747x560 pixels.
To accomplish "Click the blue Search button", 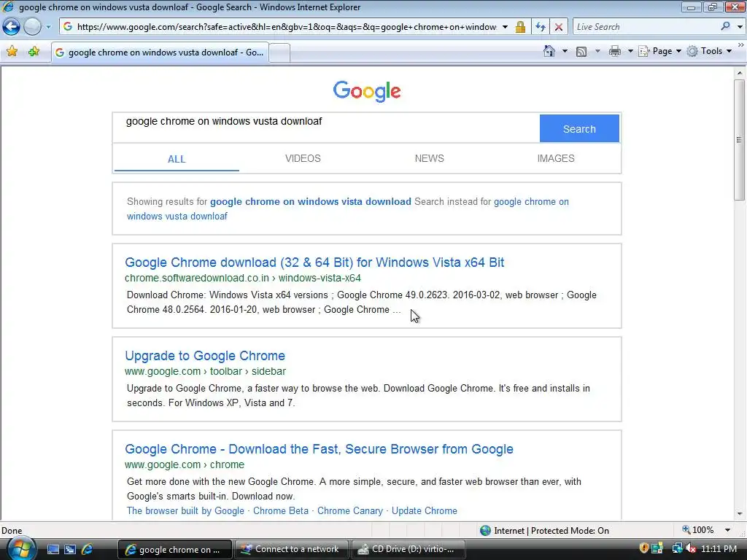I will pyautogui.click(x=579, y=128).
